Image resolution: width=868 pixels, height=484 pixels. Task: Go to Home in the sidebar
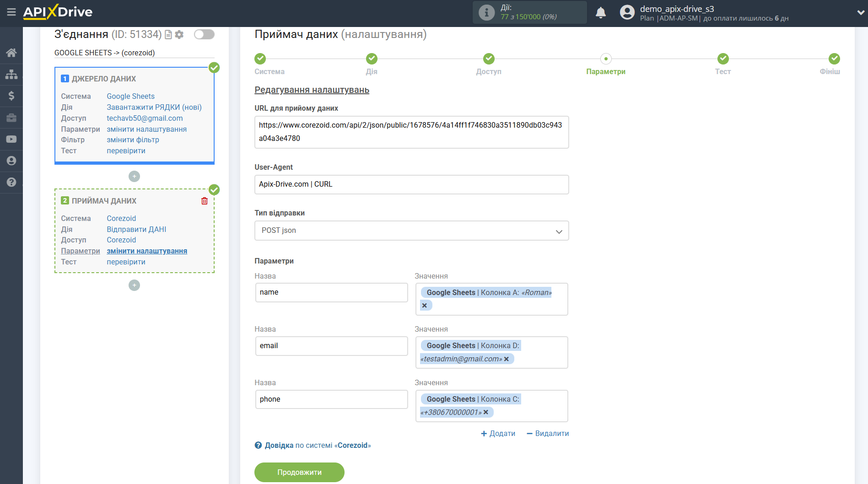tap(11, 53)
